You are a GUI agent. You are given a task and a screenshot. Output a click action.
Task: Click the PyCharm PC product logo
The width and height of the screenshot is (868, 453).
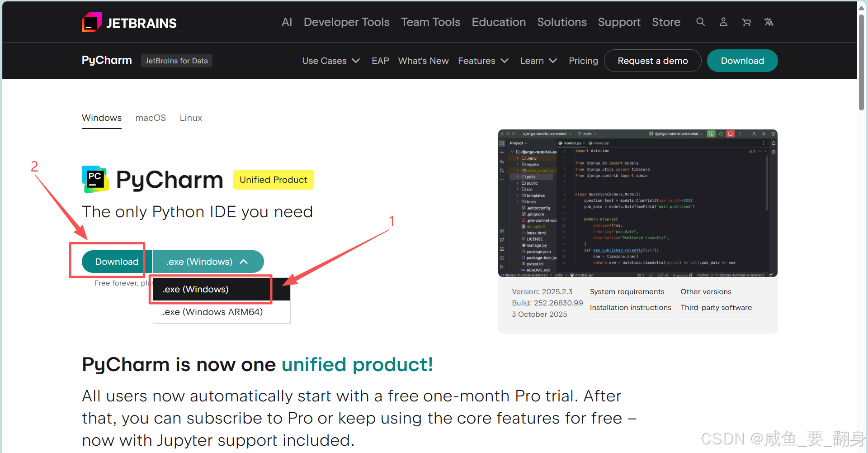point(95,179)
